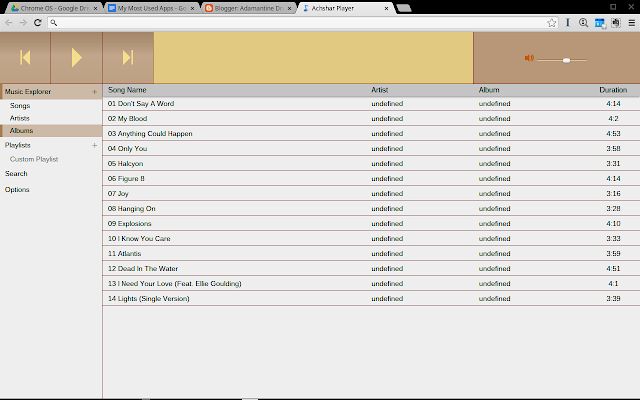Close the Blogger tab

coord(289,8)
